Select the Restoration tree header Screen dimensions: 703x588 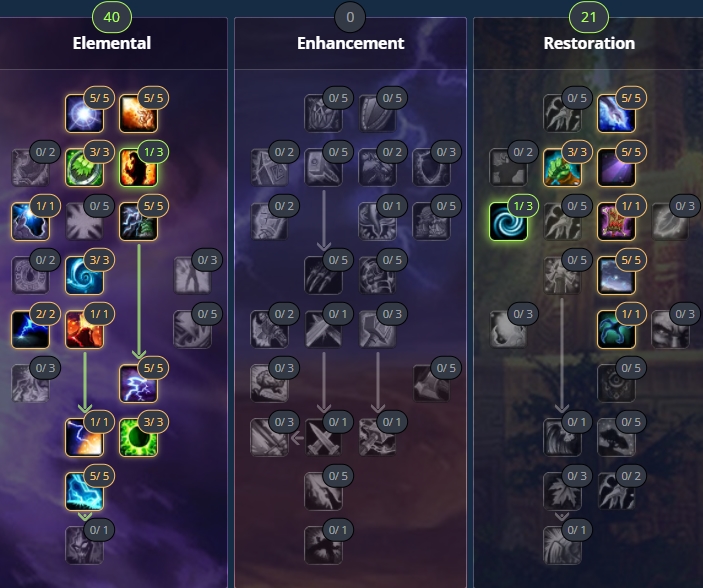tap(589, 43)
